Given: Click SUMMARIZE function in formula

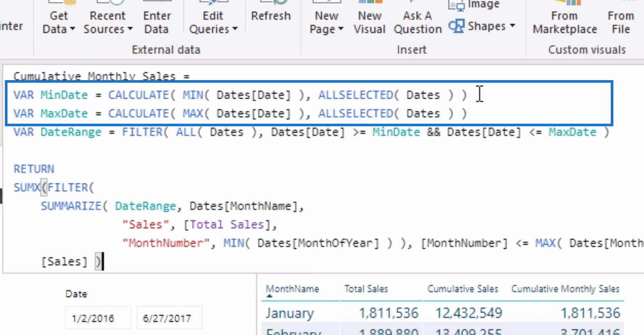Looking at the screenshot, I should point(71,206).
